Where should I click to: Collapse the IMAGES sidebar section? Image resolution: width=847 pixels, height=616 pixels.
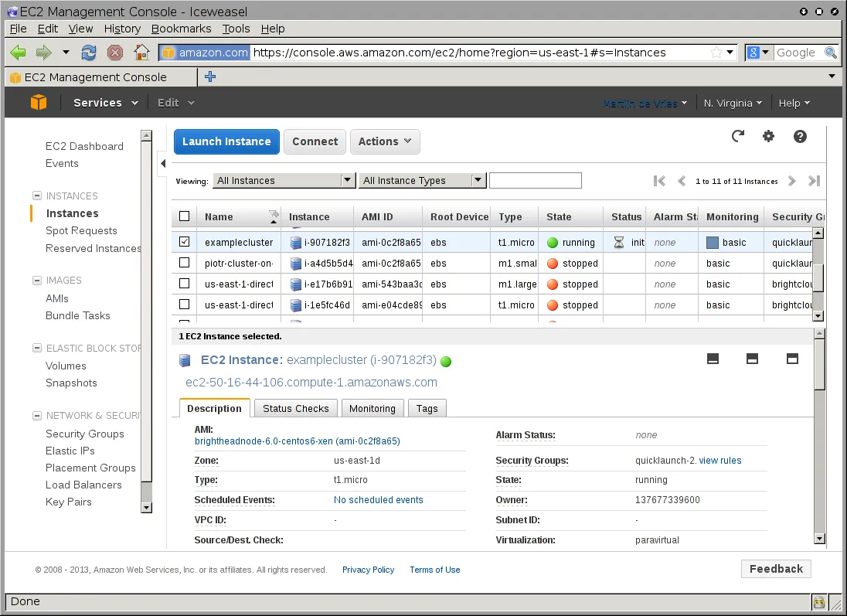pos(37,280)
